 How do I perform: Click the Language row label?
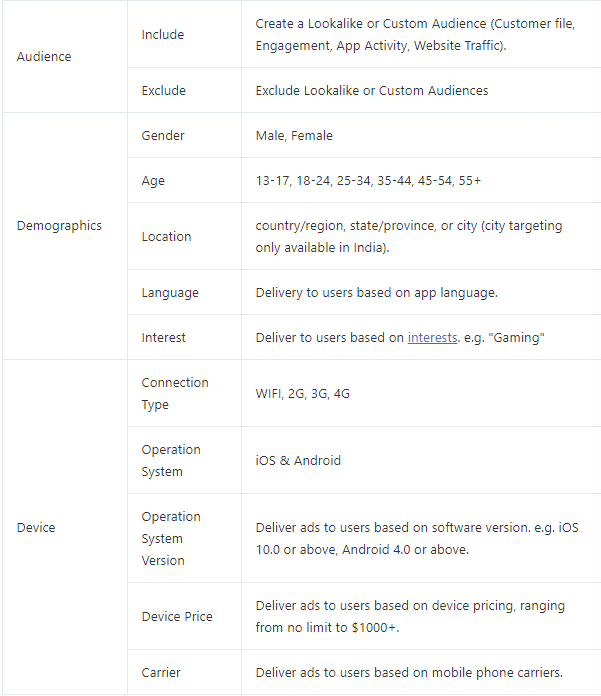coord(170,293)
